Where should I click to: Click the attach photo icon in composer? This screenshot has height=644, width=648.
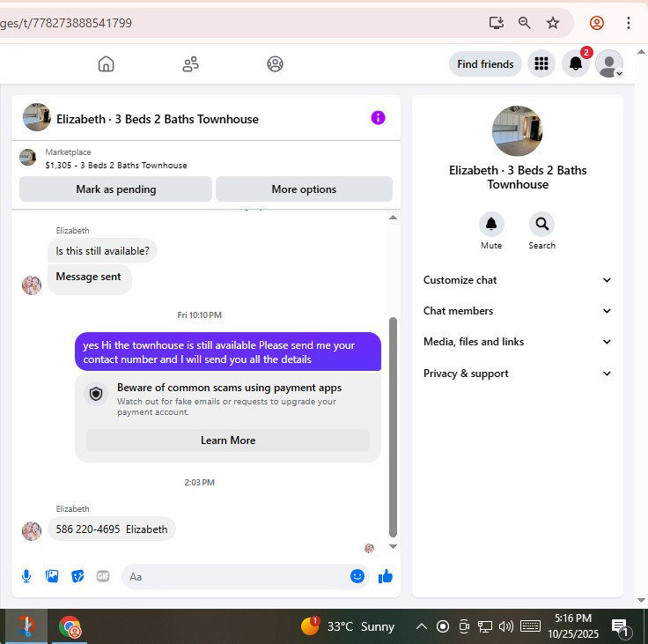52,576
